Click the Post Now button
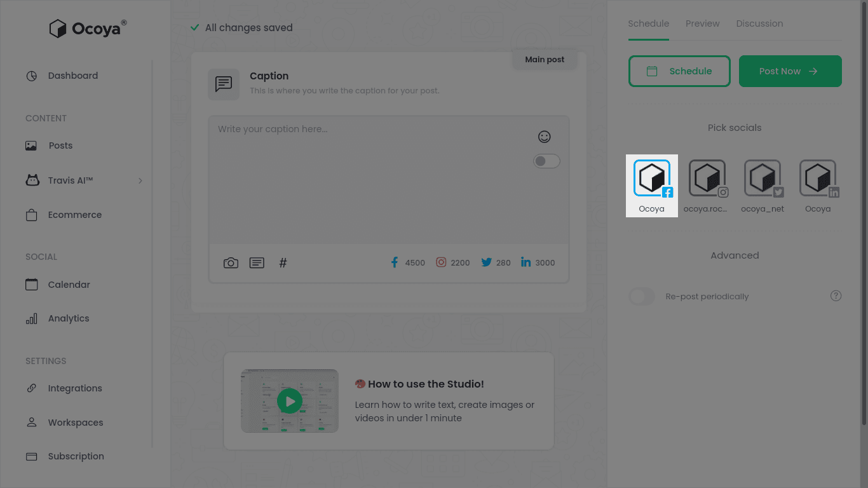 pyautogui.click(x=790, y=71)
